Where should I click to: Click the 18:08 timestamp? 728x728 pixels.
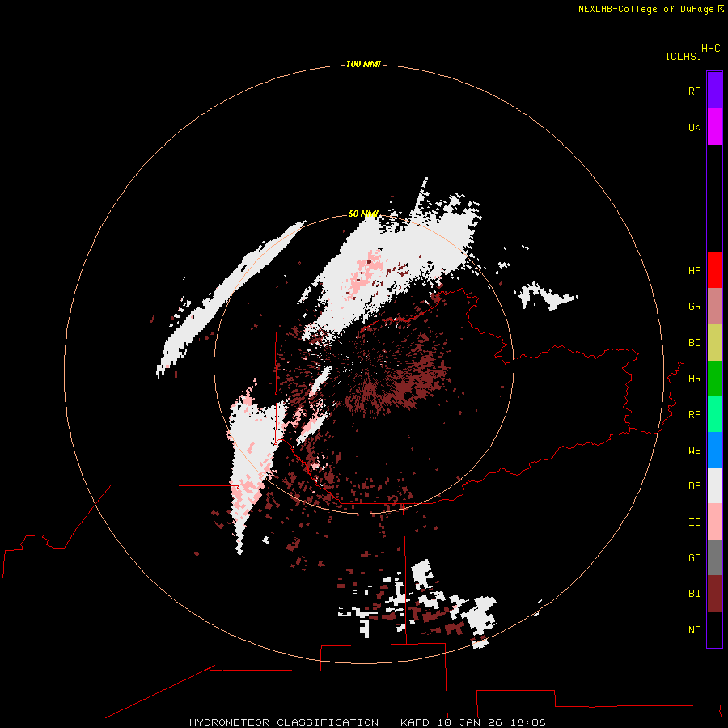tap(528, 722)
